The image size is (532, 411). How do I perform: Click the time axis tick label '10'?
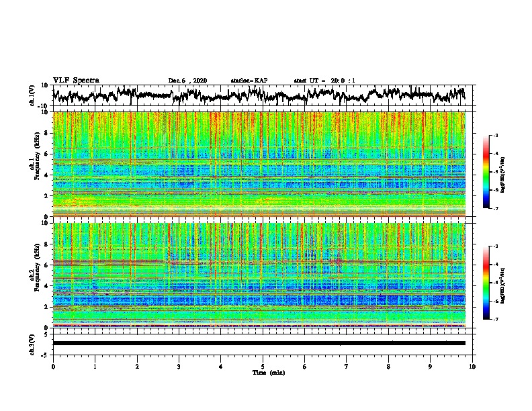(472, 367)
